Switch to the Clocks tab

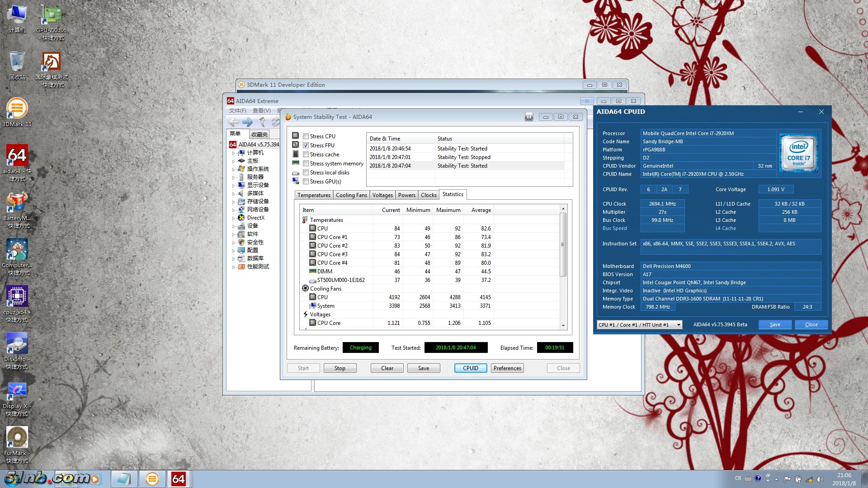click(x=428, y=195)
